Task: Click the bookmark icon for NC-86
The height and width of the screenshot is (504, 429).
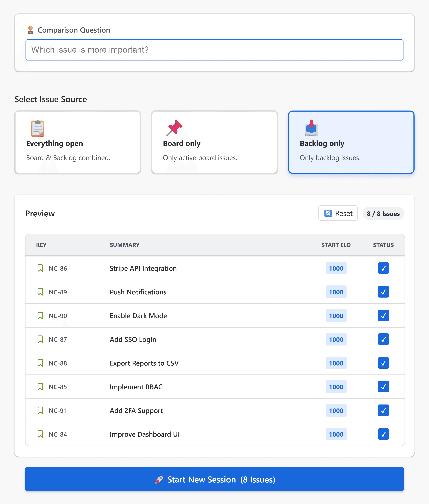Action: click(40, 268)
